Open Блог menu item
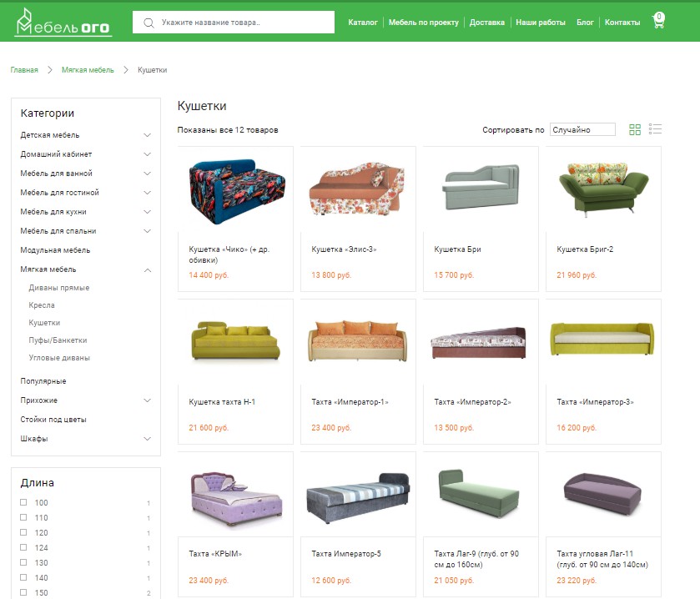Screen dimensions: 700x599 point(585,23)
